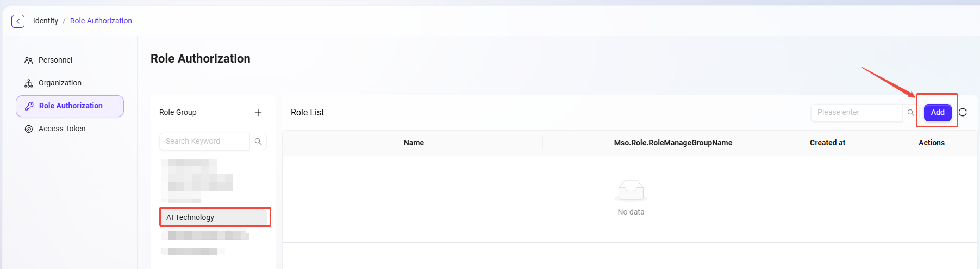Refresh the Role List with reload icon
980x269 pixels.
(963, 113)
